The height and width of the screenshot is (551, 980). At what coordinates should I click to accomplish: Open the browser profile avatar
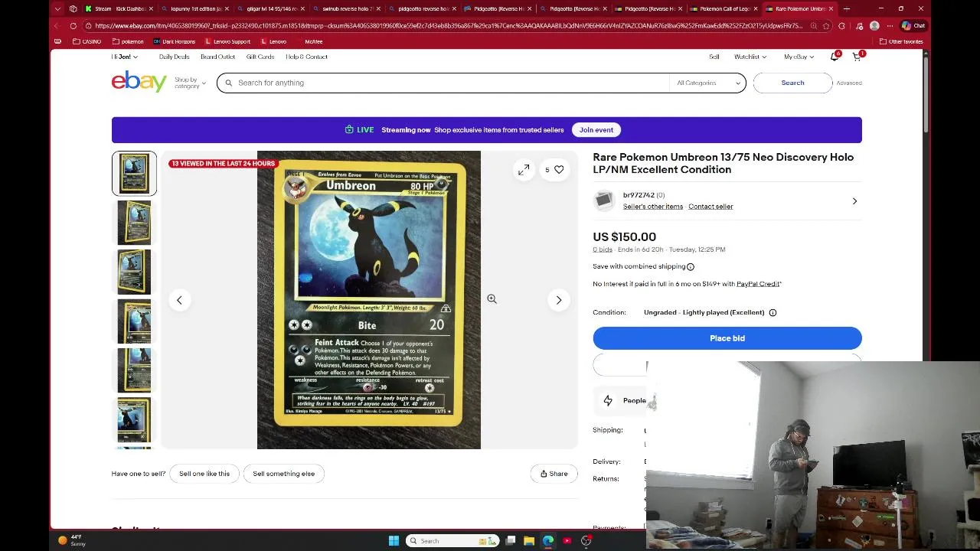coord(874,26)
